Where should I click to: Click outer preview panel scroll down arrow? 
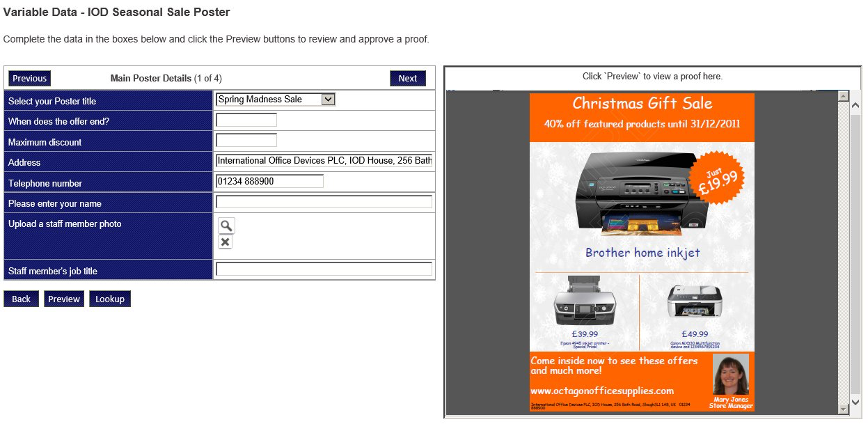856,403
